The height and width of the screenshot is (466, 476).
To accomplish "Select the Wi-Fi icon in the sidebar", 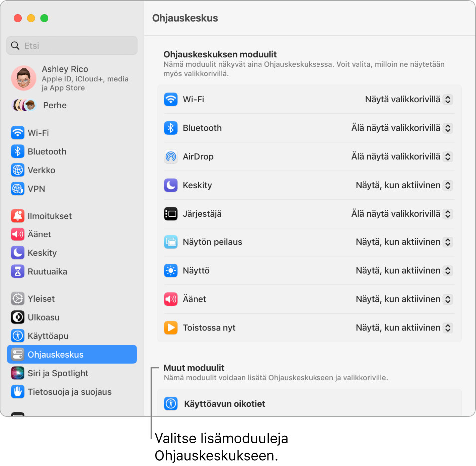I will [18, 133].
